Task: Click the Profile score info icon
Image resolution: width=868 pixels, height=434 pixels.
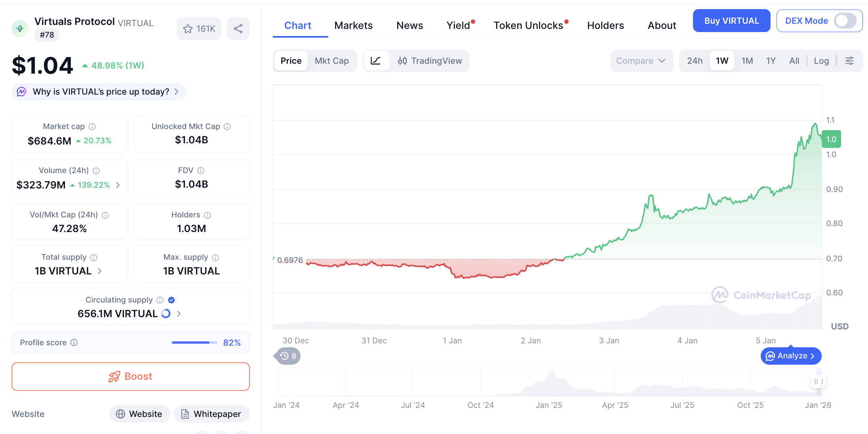Action: (74, 343)
